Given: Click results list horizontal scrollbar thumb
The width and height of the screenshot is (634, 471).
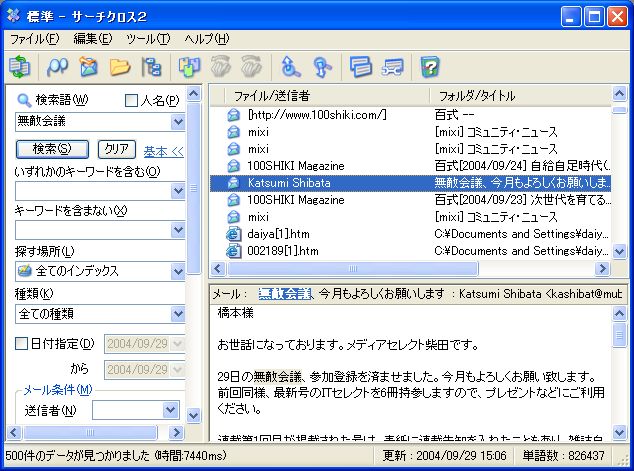Looking at the screenshot, I should 353,268.
